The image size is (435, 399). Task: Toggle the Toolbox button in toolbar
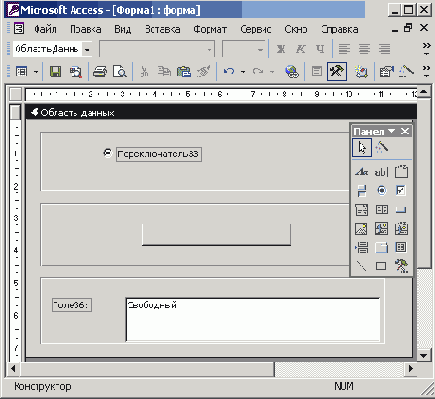337,71
